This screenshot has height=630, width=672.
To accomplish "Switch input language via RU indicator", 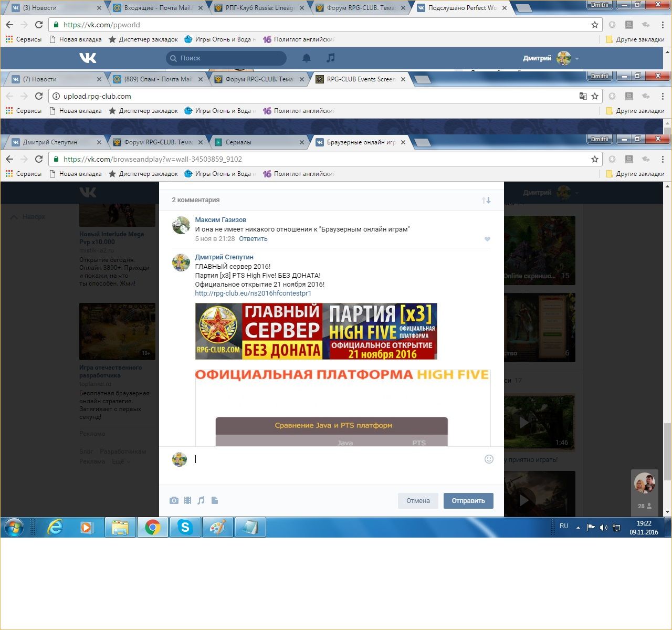I will coord(564,526).
